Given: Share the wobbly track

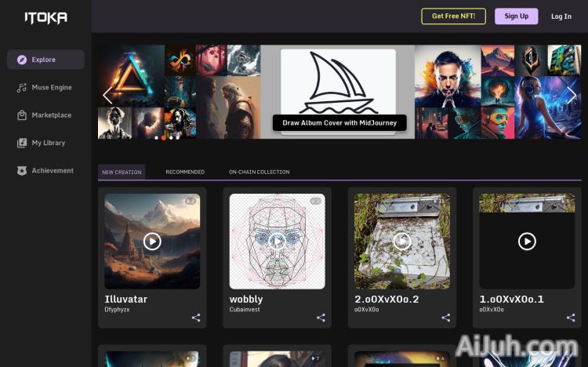Looking at the screenshot, I should [x=321, y=318].
